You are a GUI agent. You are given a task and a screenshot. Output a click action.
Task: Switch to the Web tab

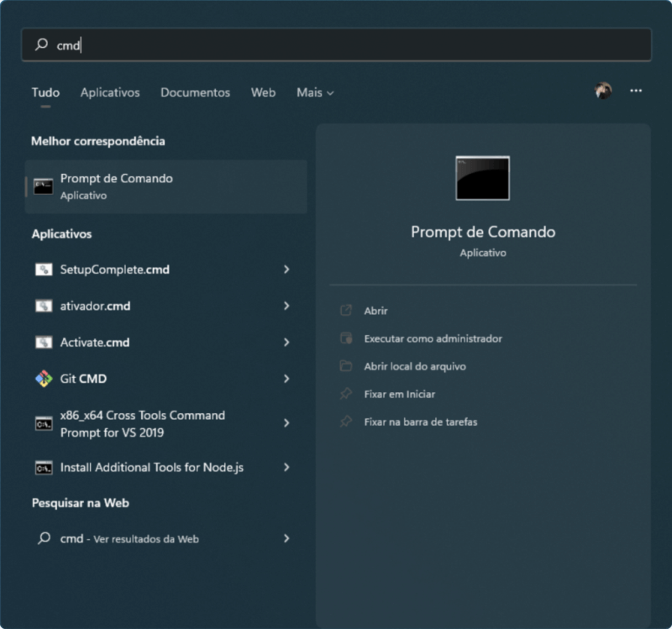tap(263, 92)
